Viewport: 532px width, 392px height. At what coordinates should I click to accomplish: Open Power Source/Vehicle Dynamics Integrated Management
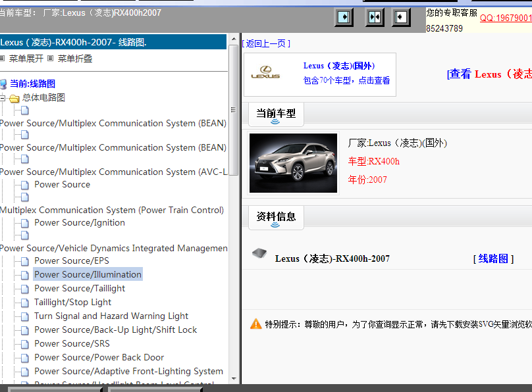tap(114, 248)
